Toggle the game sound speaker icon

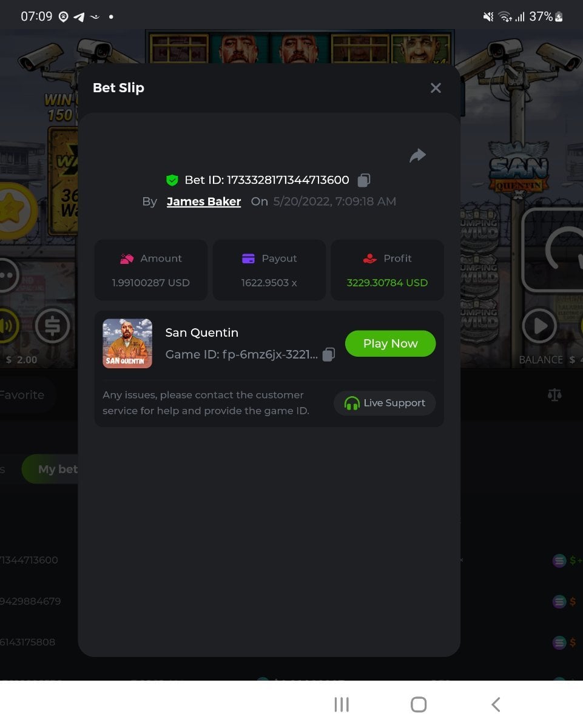click(8, 326)
